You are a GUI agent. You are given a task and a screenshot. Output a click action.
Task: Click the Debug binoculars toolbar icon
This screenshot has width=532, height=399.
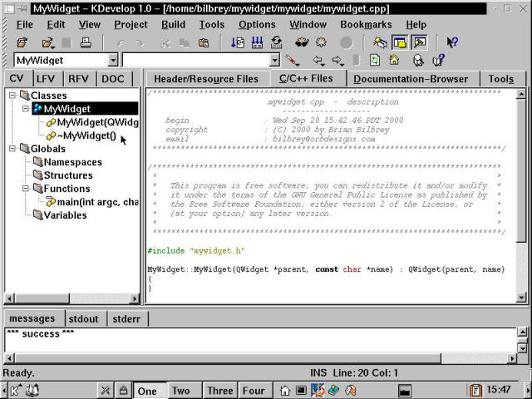point(303,42)
